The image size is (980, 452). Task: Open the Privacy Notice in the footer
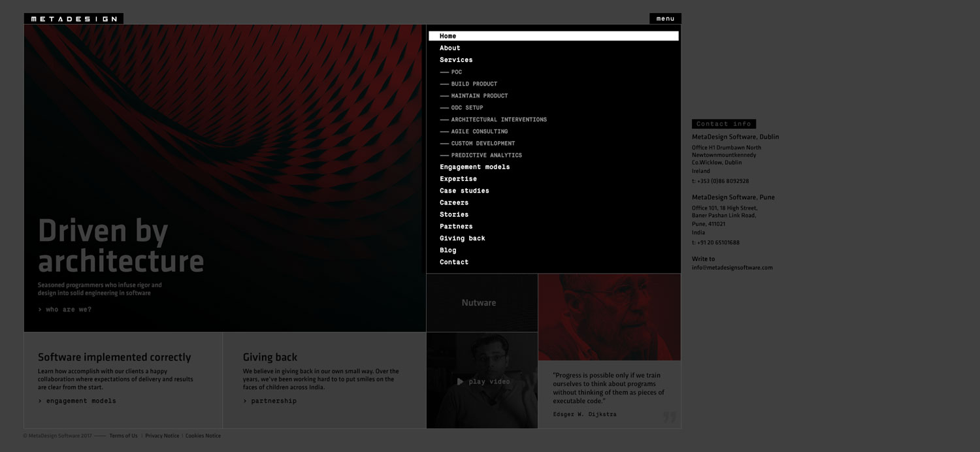162,435
